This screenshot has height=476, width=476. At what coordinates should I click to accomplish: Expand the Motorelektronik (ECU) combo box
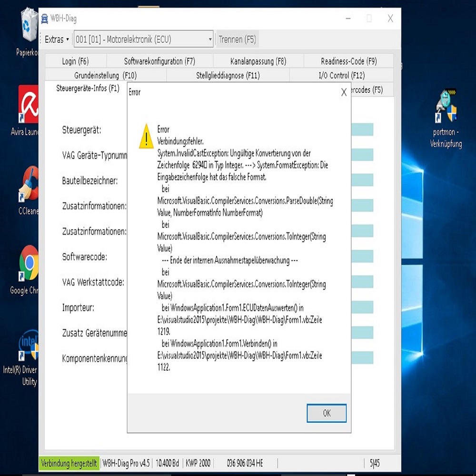[210, 40]
